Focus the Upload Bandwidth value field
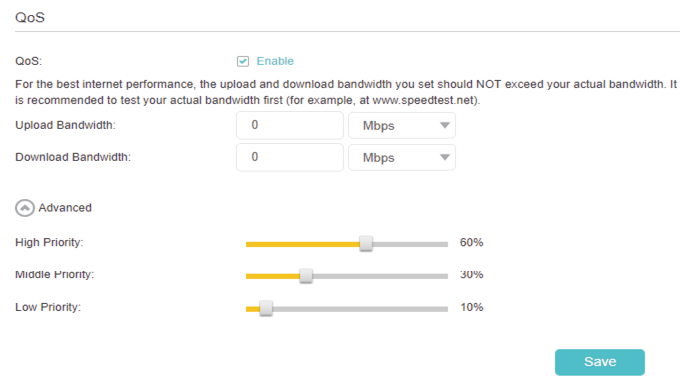The height and width of the screenshot is (382, 683). (x=290, y=125)
